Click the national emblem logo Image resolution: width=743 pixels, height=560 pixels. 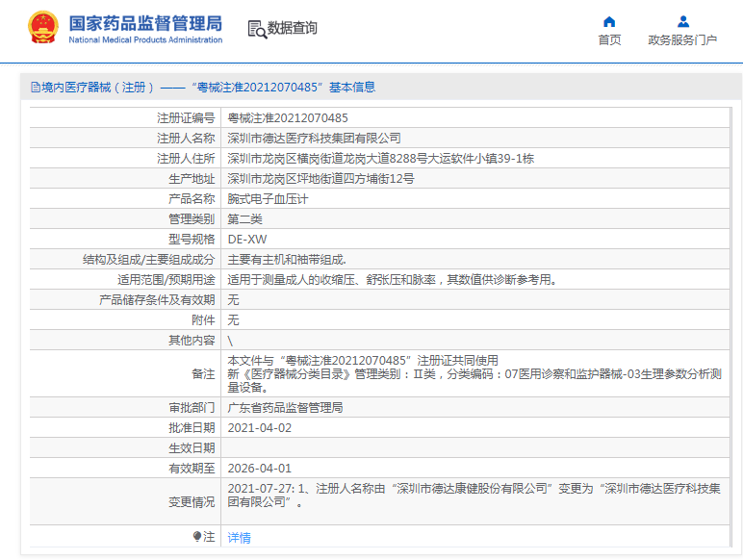point(40,28)
